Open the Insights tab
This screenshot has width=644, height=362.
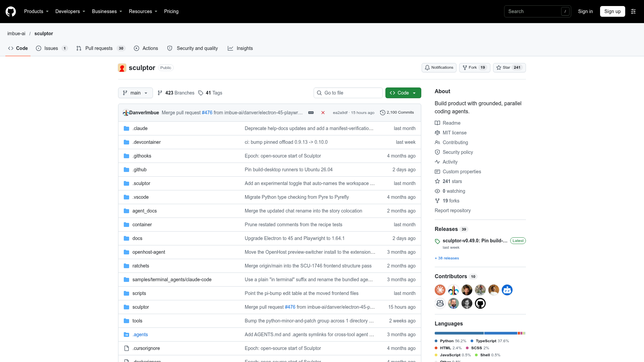tap(240, 48)
